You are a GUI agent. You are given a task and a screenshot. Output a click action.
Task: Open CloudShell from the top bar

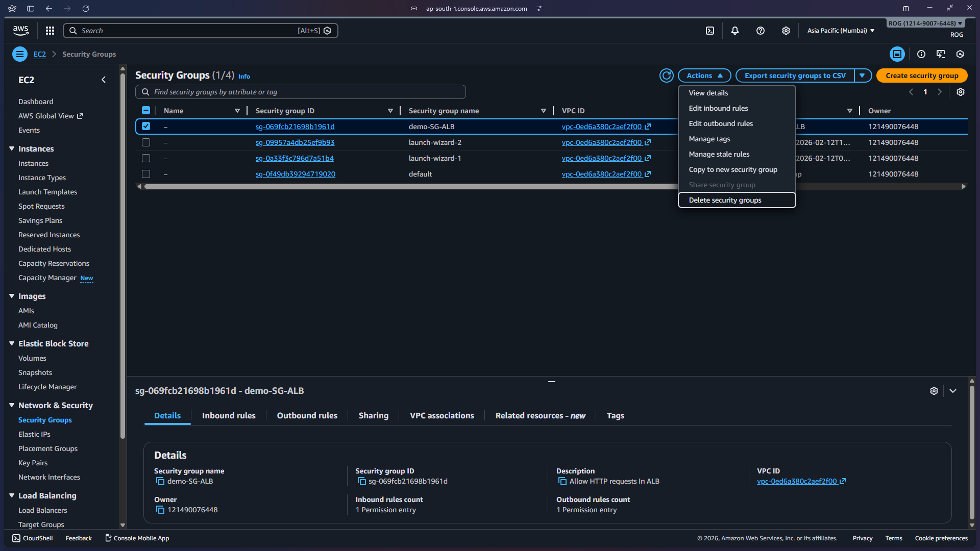[x=709, y=31]
